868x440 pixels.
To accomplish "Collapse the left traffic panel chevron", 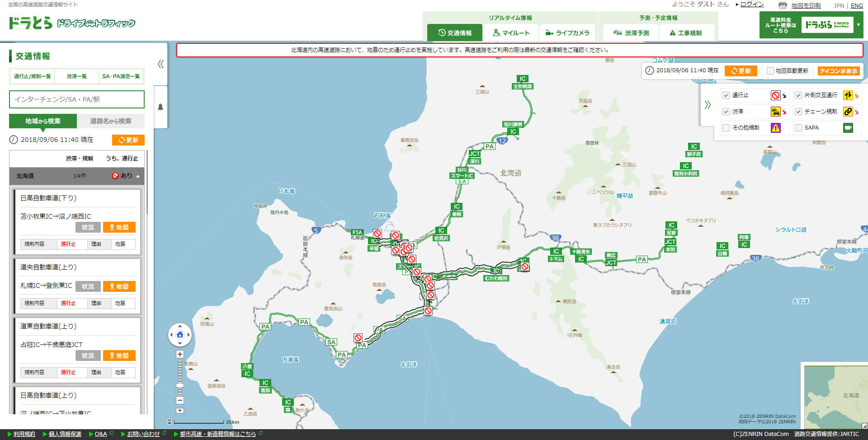I will click(160, 64).
